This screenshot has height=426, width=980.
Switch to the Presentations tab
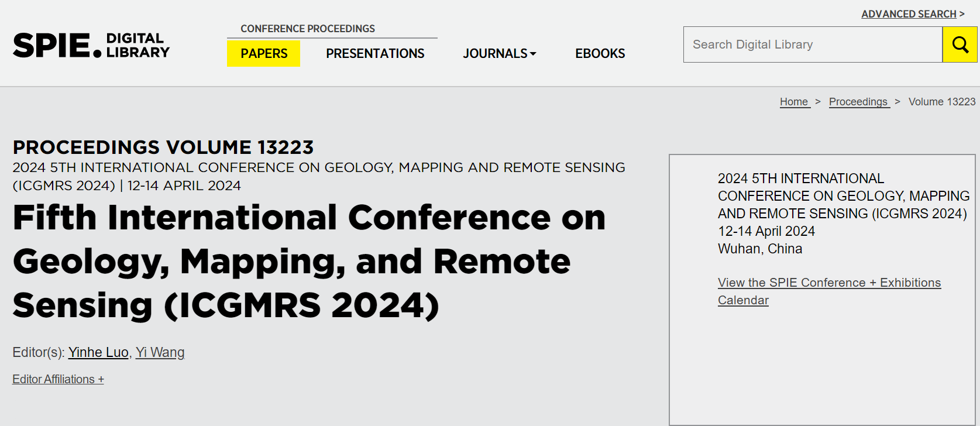click(375, 53)
